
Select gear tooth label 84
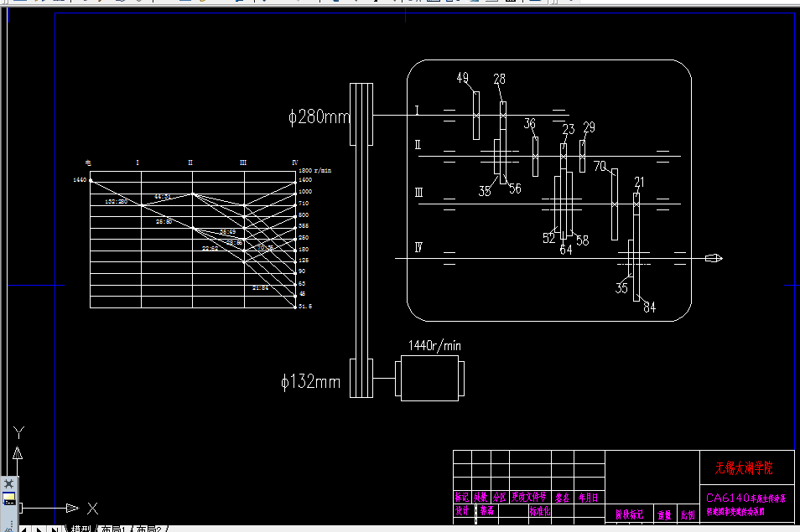click(x=650, y=307)
